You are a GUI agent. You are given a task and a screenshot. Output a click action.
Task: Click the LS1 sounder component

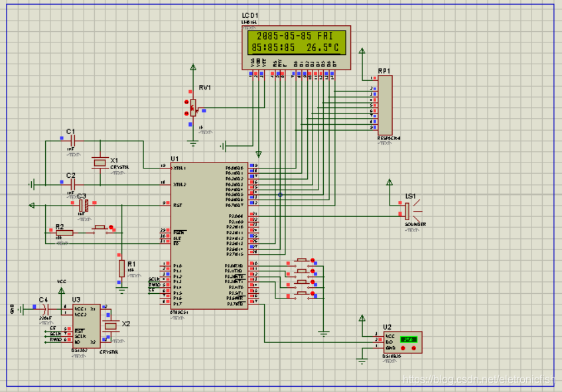(x=408, y=211)
